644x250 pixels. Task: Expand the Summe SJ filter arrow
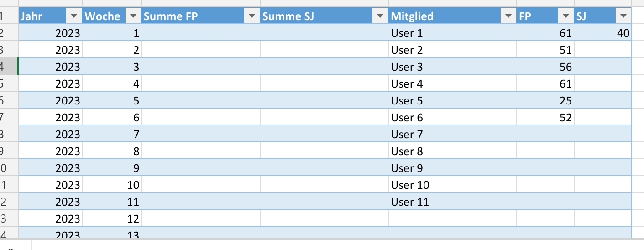click(x=380, y=16)
